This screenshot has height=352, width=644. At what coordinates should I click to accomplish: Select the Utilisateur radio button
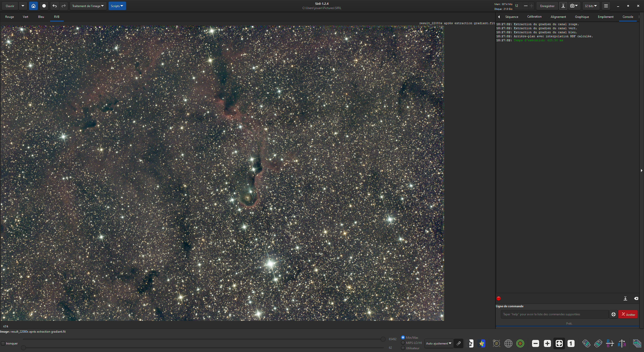click(403, 348)
